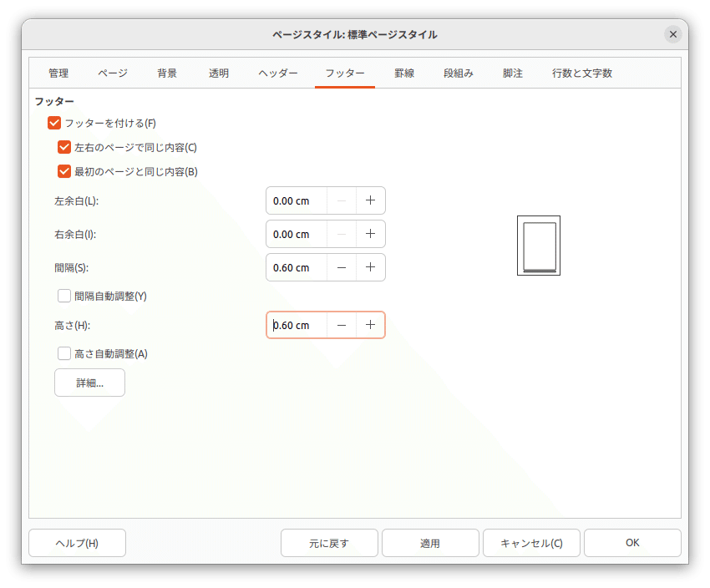Image resolution: width=710 pixels, height=588 pixels.
Task: Select the フッター tab
Action: point(345,73)
